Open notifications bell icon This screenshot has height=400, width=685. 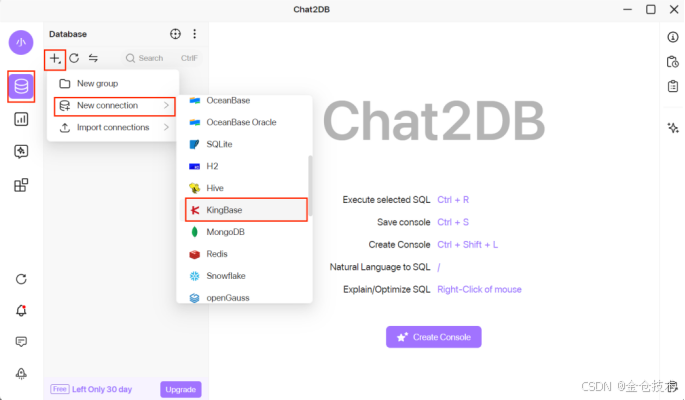[x=21, y=310]
